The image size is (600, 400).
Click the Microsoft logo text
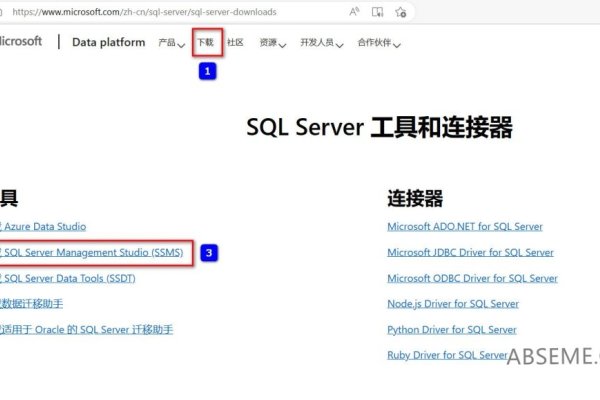21,41
